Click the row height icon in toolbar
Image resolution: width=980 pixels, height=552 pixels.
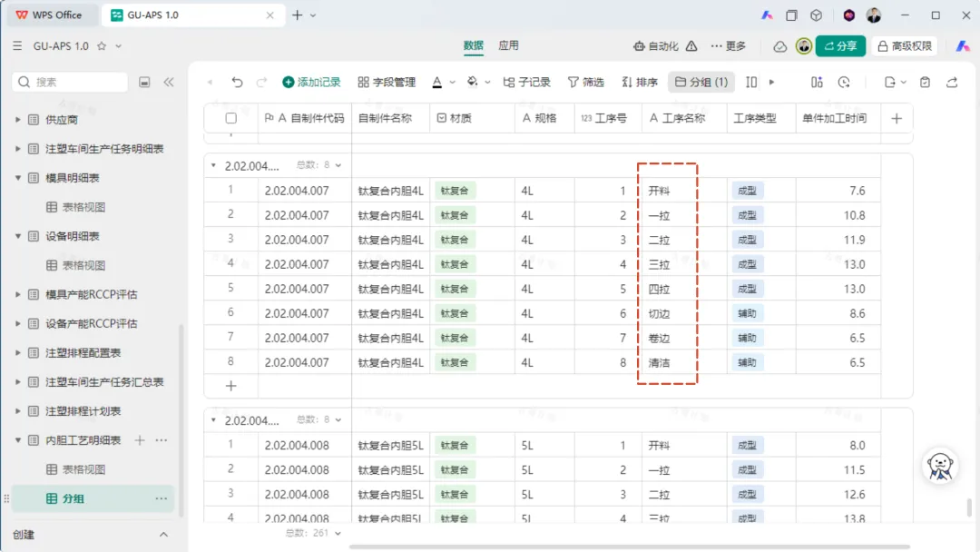(x=751, y=82)
